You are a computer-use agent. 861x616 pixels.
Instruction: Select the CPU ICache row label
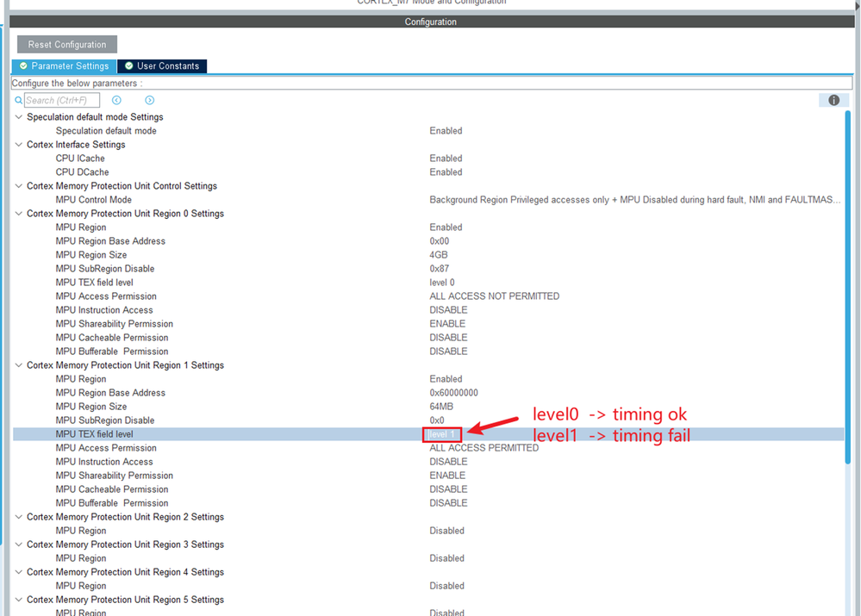[x=80, y=159]
